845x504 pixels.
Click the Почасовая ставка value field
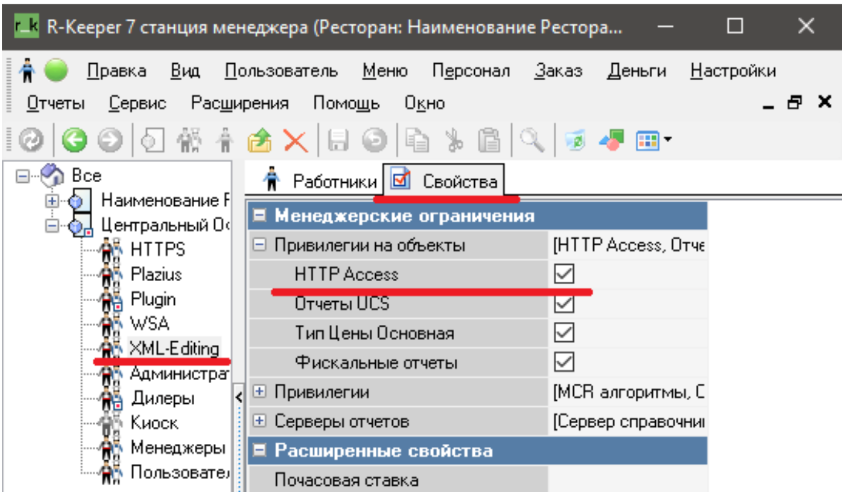[628, 481]
